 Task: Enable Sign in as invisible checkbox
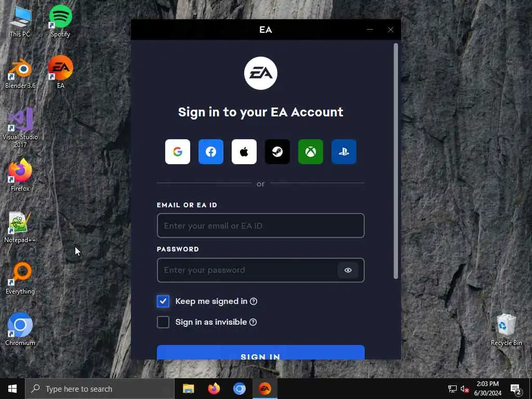[163, 322]
